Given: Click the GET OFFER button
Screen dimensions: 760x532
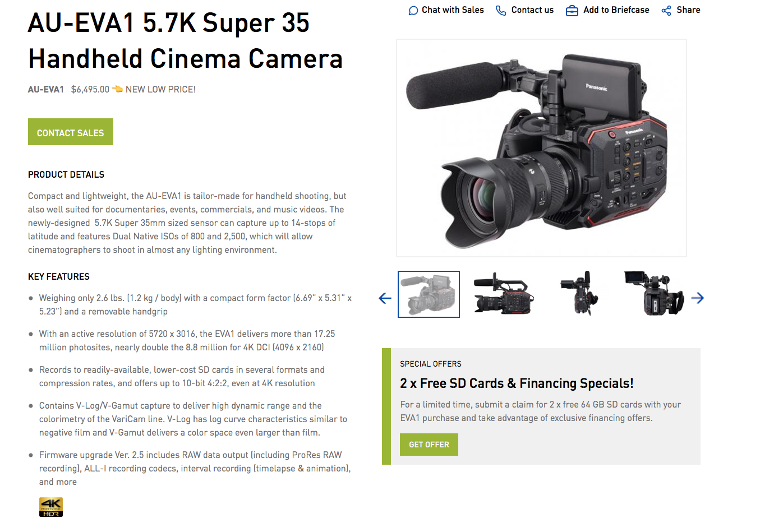Looking at the screenshot, I should 429,445.
